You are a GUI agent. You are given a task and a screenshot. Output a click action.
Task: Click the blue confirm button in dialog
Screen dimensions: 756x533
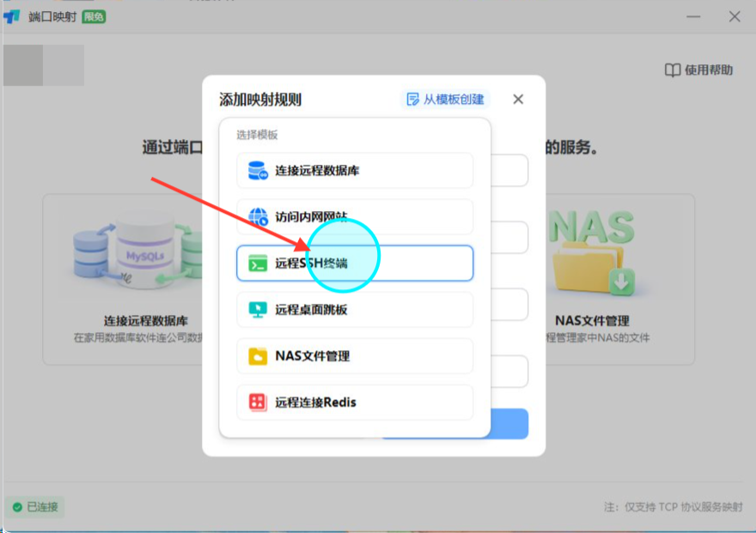point(509,424)
